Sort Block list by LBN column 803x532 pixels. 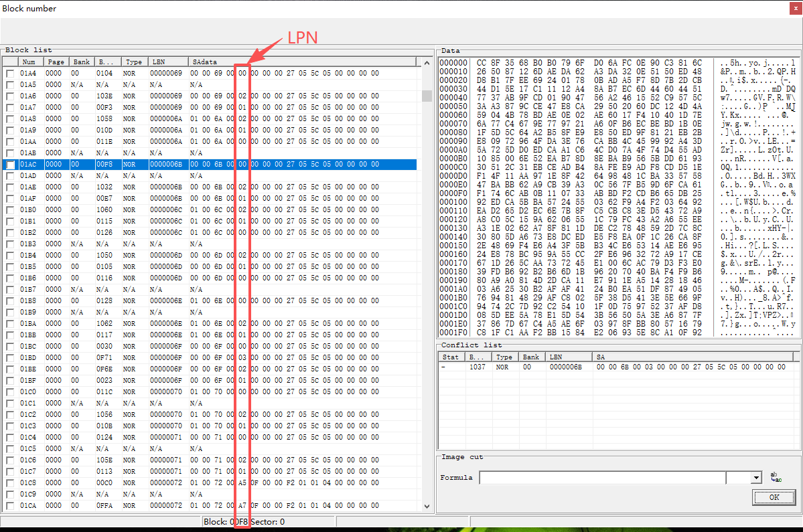tap(168, 62)
